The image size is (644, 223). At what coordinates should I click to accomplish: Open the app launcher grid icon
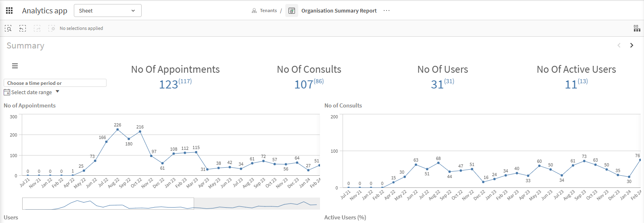9,11
